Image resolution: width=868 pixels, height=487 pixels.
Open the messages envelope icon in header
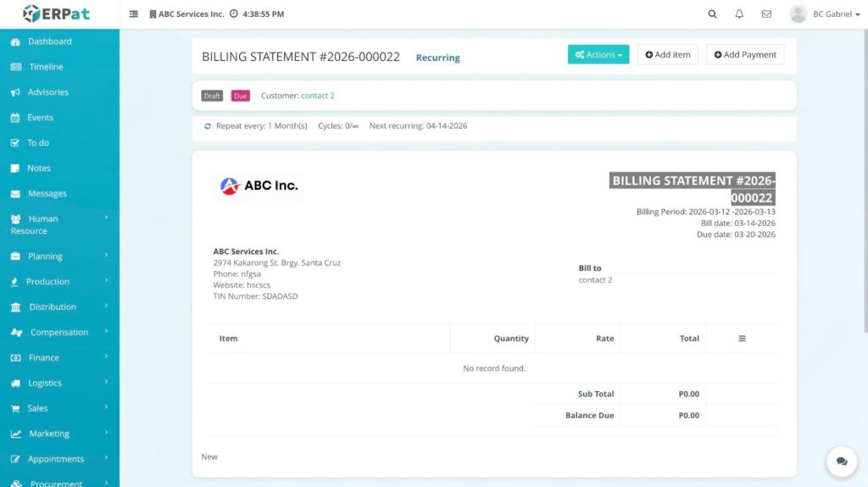tap(766, 14)
